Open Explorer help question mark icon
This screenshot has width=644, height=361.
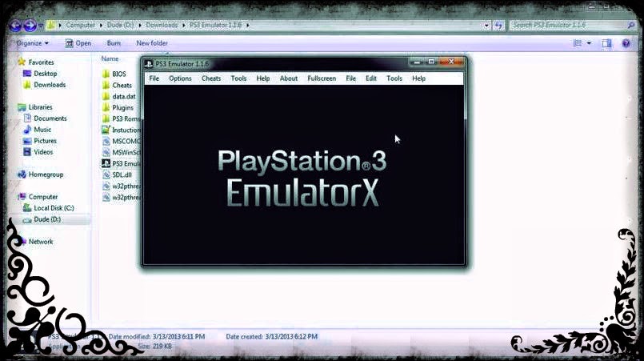tap(626, 43)
